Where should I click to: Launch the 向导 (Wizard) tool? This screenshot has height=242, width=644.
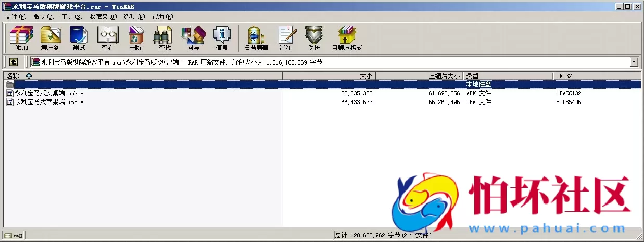(193, 38)
